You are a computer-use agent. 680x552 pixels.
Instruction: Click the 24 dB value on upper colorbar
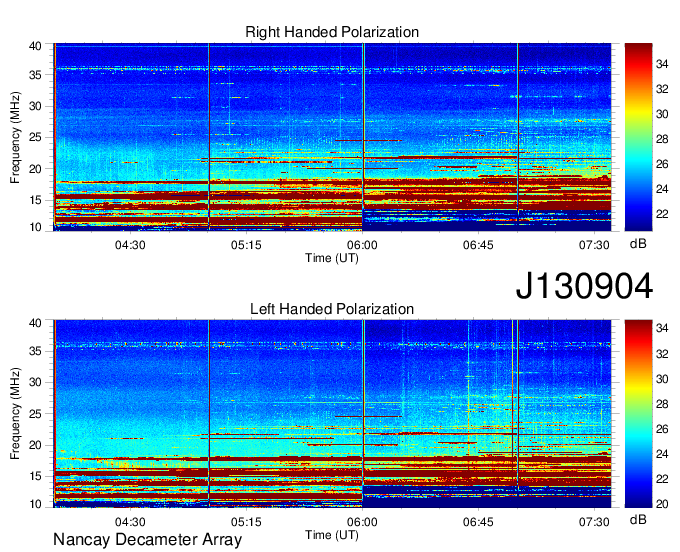pyautogui.click(x=662, y=189)
